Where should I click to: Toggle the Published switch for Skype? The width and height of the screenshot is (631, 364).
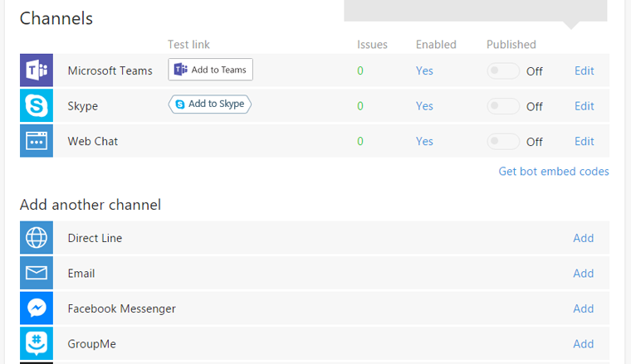503,106
